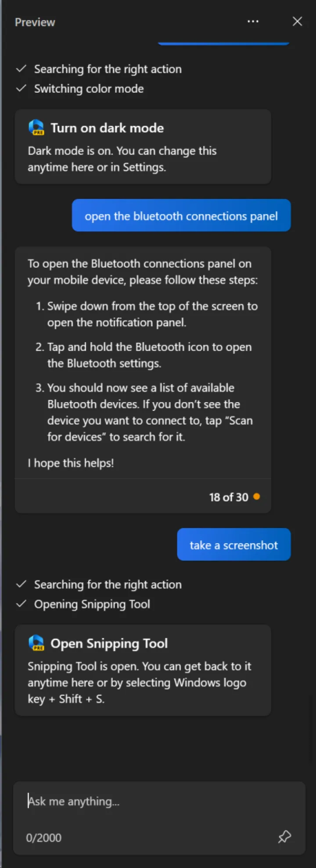Open the three-dot more options menu

[253, 22]
